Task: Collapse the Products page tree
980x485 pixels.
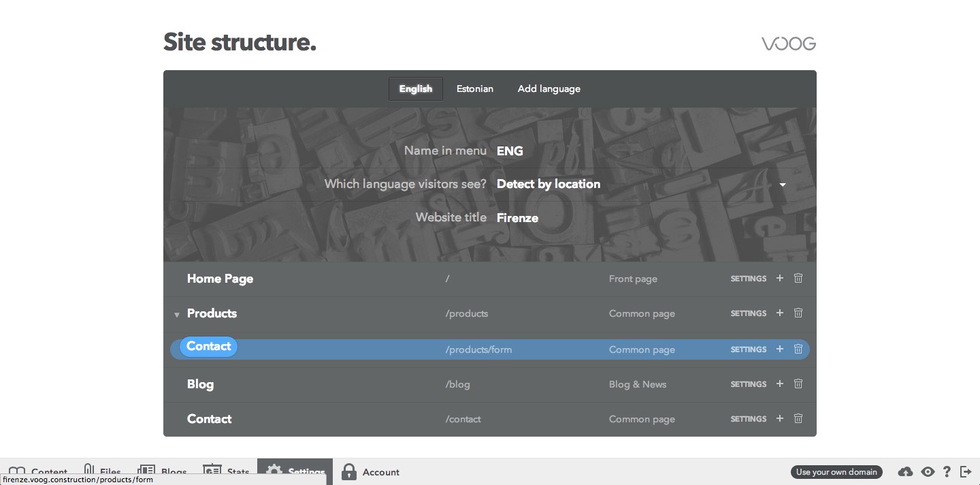Action: pyautogui.click(x=176, y=315)
